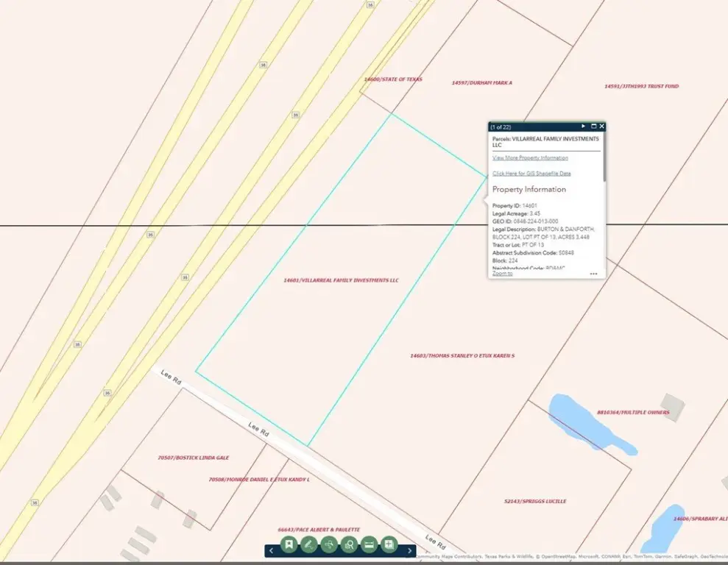
Task: Click the Property ID 14601 value in popup
Action: click(529, 205)
